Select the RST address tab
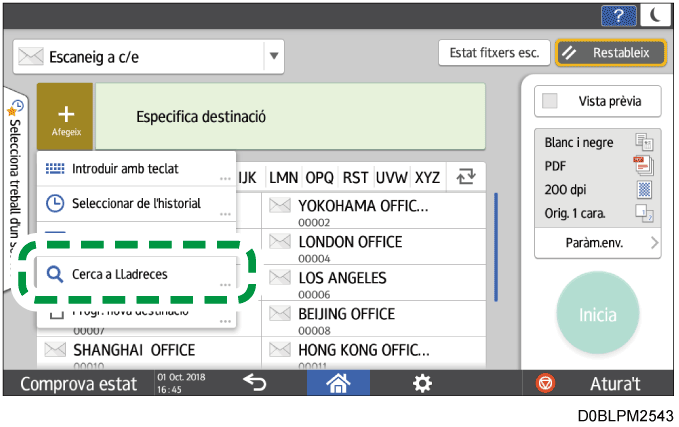Image resolution: width=679 pixels, height=427 pixels. [355, 177]
